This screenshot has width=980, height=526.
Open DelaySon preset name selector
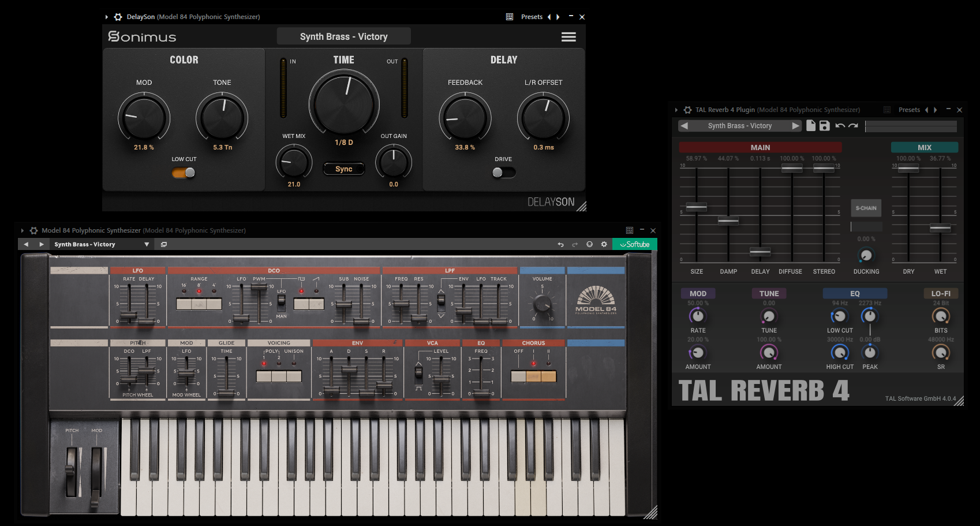[x=343, y=36]
